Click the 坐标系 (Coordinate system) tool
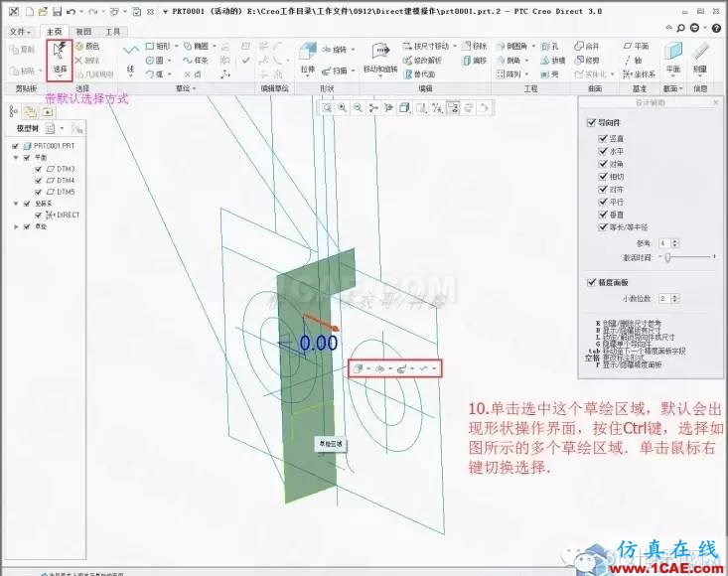The image size is (728, 576). (640, 73)
